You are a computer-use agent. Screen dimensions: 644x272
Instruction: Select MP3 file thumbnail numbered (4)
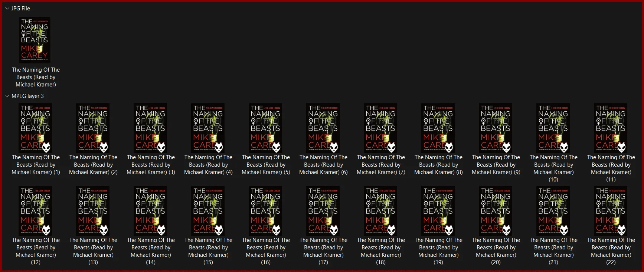pyautogui.click(x=208, y=128)
